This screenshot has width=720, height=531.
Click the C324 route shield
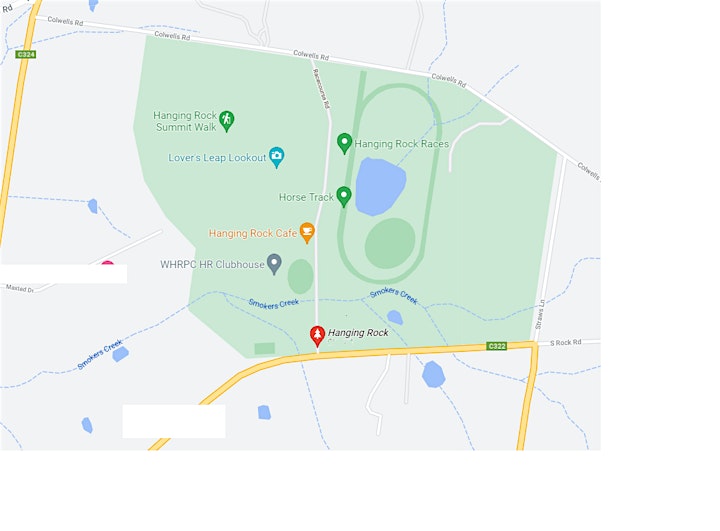(x=26, y=54)
